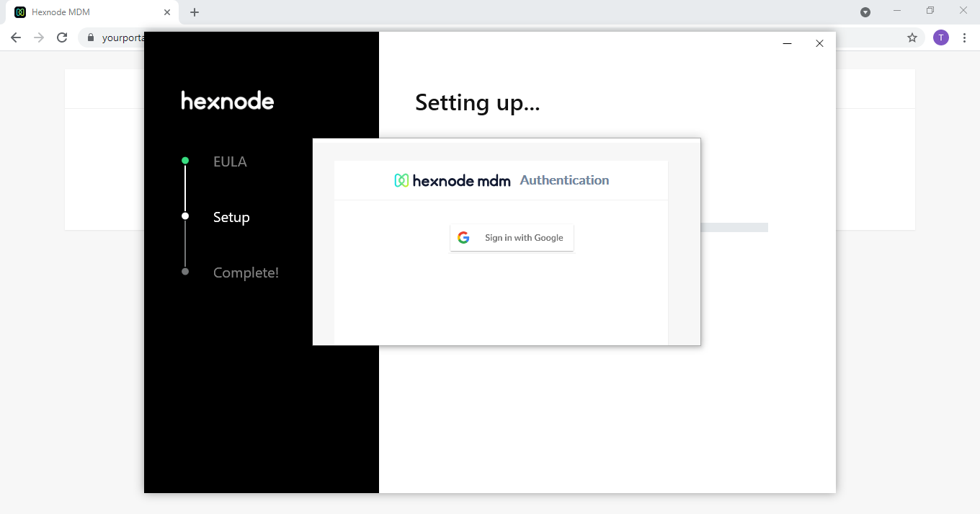Click the green EULA step indicator dot
The width and height of the screenshot is (980, 514).
(185, 160)
